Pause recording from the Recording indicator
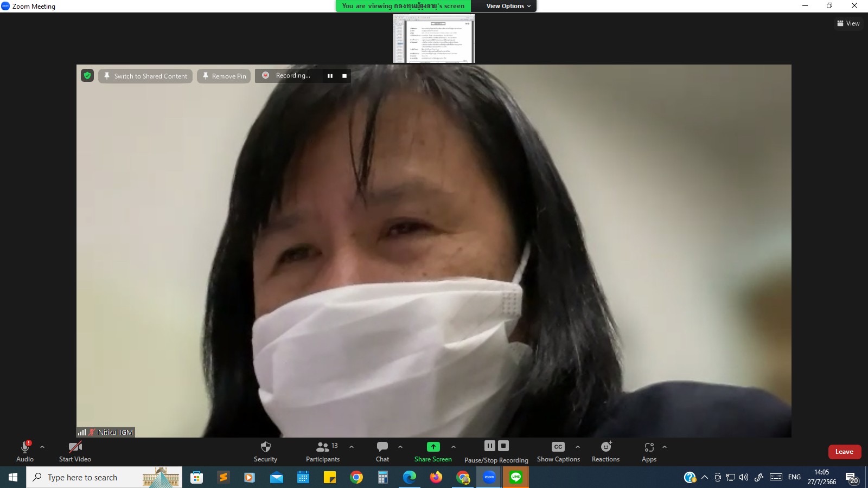The width and height of the screenshot is (868, 488). pyautogui.click(x=330, y=76)
